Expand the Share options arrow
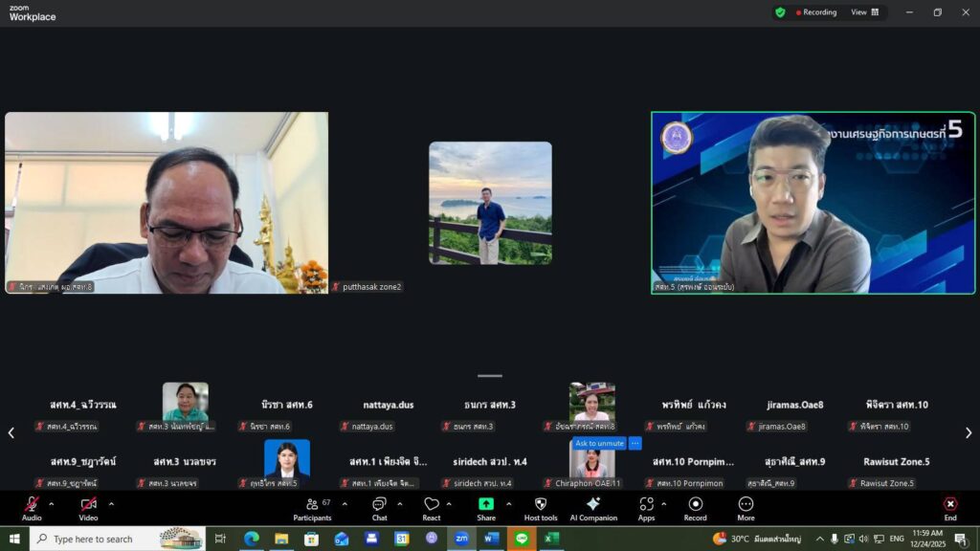The image size is (980, 551). 508,503
